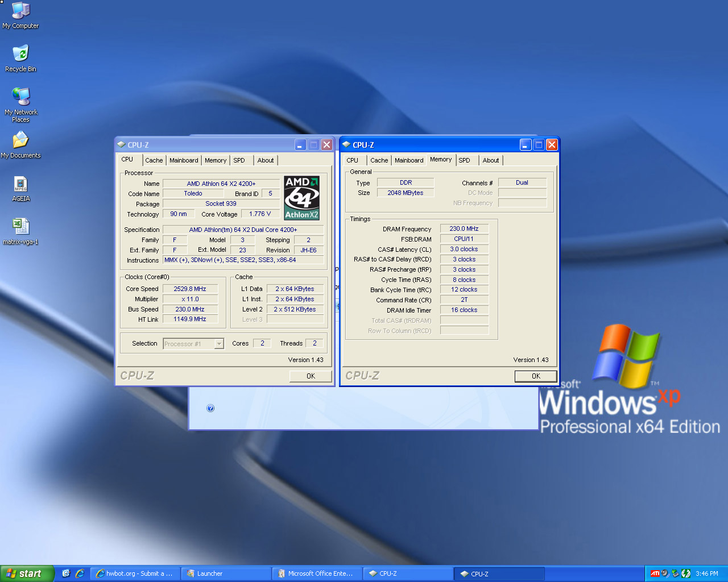Switch to Microsoft Office taskbar window

(317, 573)
